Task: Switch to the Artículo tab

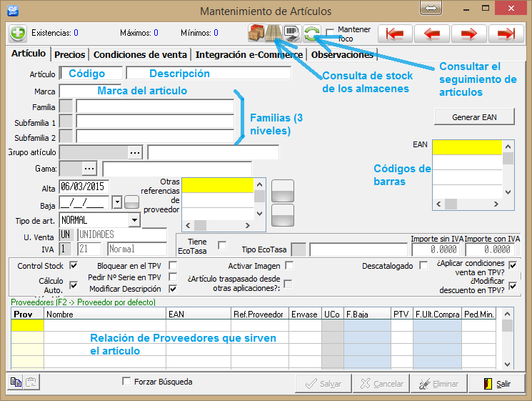Action: 29,54
